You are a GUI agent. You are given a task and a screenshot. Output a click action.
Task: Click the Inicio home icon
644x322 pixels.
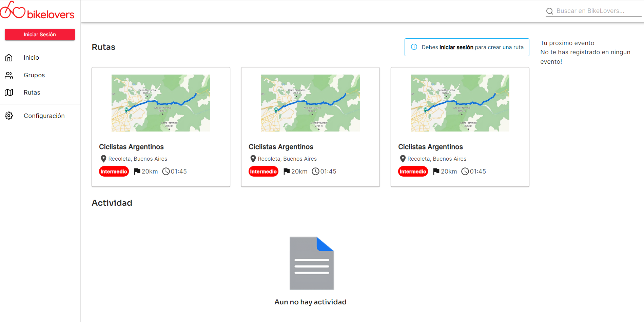pyautogui.click(x=9, y=58)
